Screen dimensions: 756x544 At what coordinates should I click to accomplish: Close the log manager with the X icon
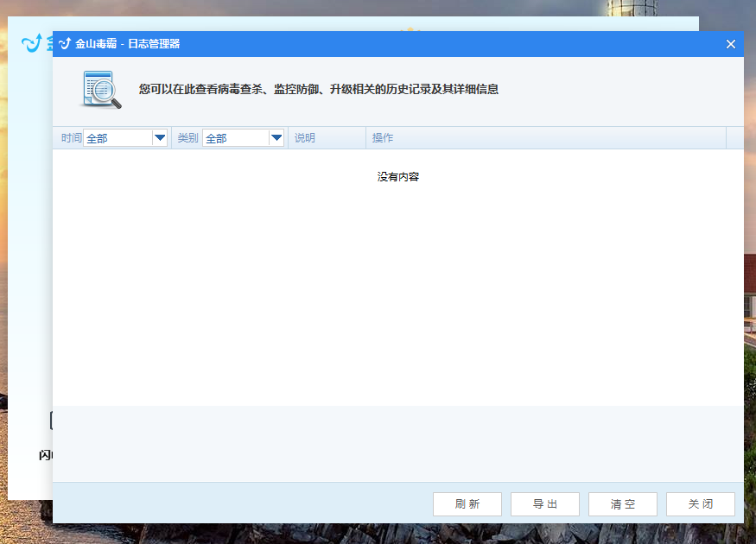click(731, 44)
